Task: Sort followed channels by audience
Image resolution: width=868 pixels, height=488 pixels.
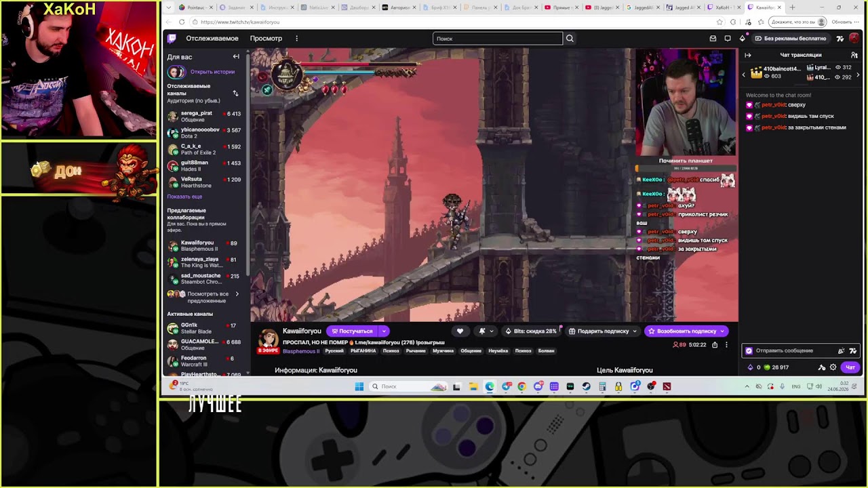Action: click(235, 93)
